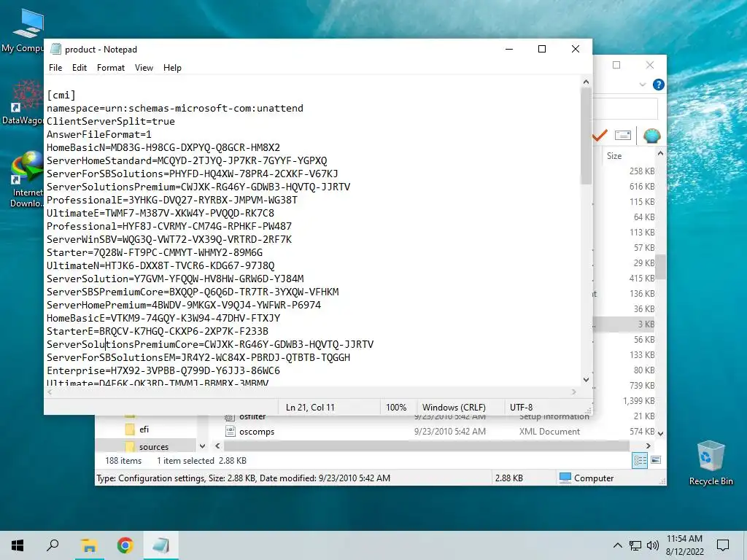Image resolution: width=747 pixels, height=560 pixels.
Task: Expand the Explorer ribbon chevron
Action: pos(642,85)
